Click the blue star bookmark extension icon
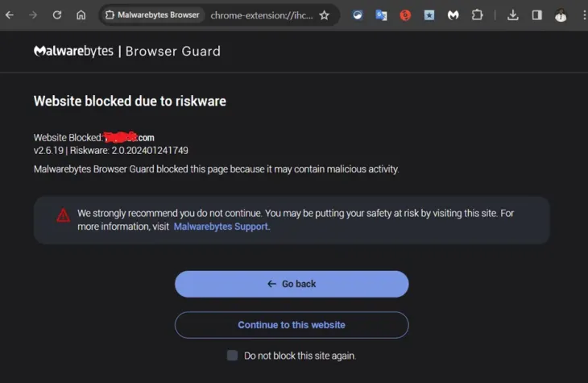This screenshot has width=588, height=383. click(429, 15)
